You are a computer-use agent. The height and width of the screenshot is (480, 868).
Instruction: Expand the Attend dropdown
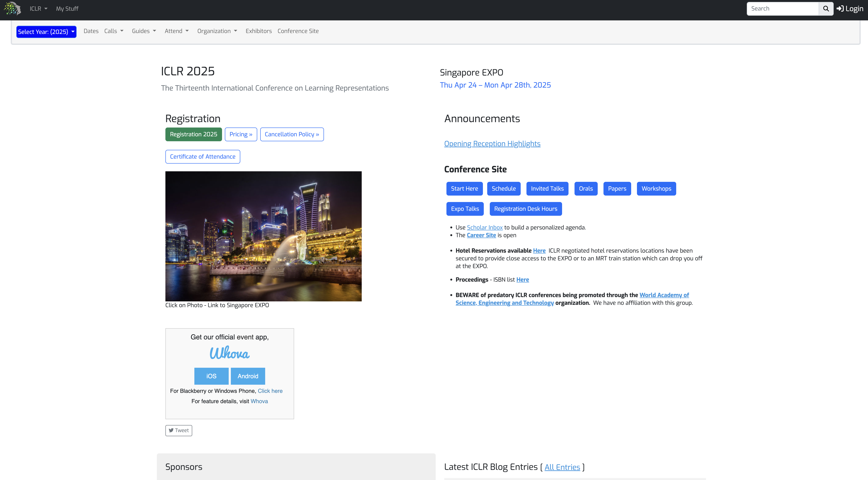(177, 31)
